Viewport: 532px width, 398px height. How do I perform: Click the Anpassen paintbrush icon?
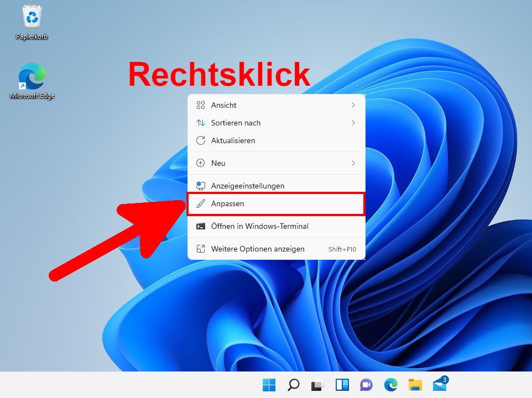201,203
